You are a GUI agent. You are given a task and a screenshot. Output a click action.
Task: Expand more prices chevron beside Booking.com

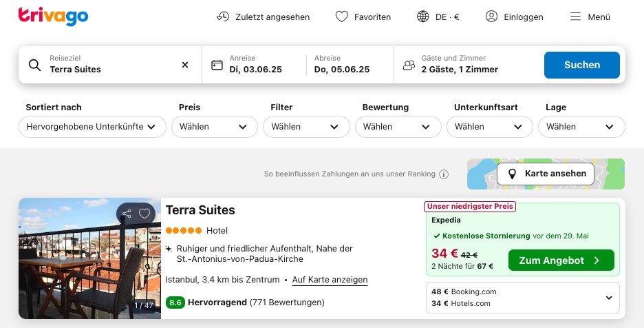pyautogui.click(x=609, y=298)
